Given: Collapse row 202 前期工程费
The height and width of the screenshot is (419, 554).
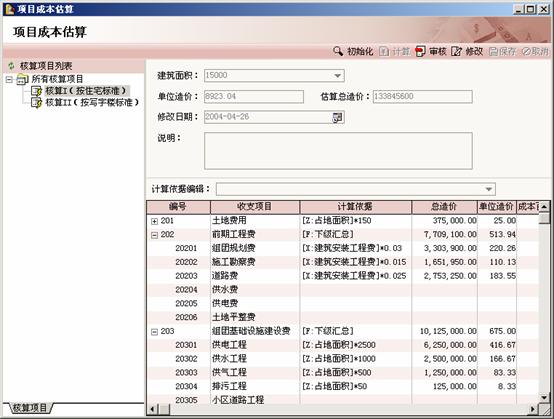Looking at the screenshot, I should [x=154, y=235].
